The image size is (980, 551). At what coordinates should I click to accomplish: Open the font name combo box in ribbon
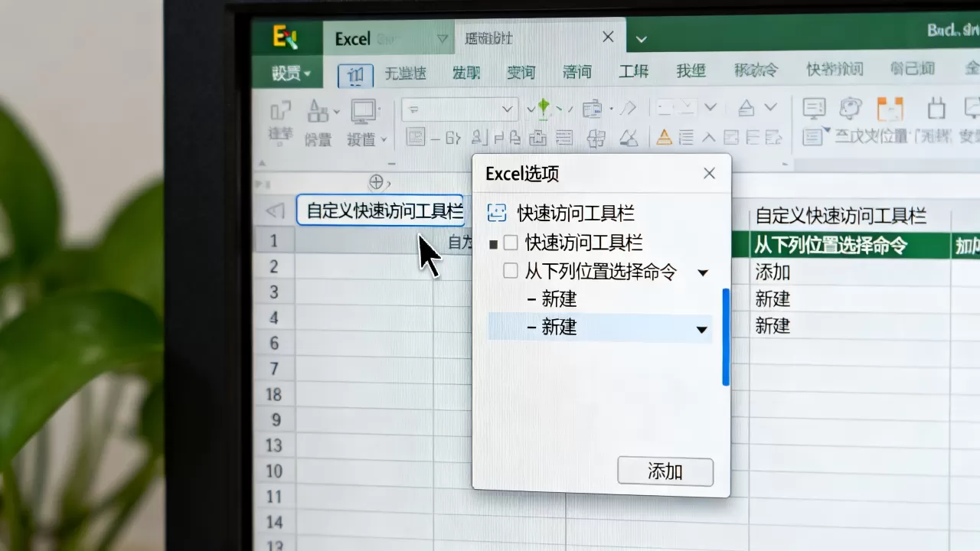[x=459, y=109]
